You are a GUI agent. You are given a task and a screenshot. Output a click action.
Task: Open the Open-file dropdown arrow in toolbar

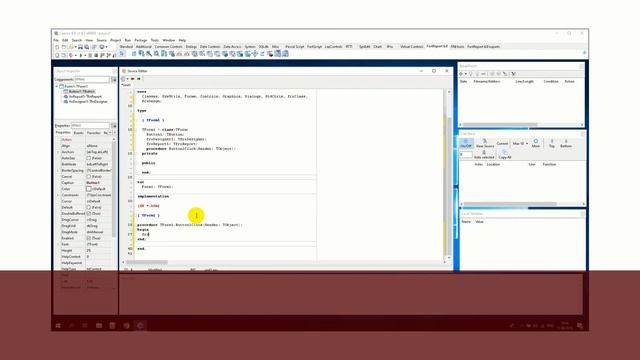point(76,47)
